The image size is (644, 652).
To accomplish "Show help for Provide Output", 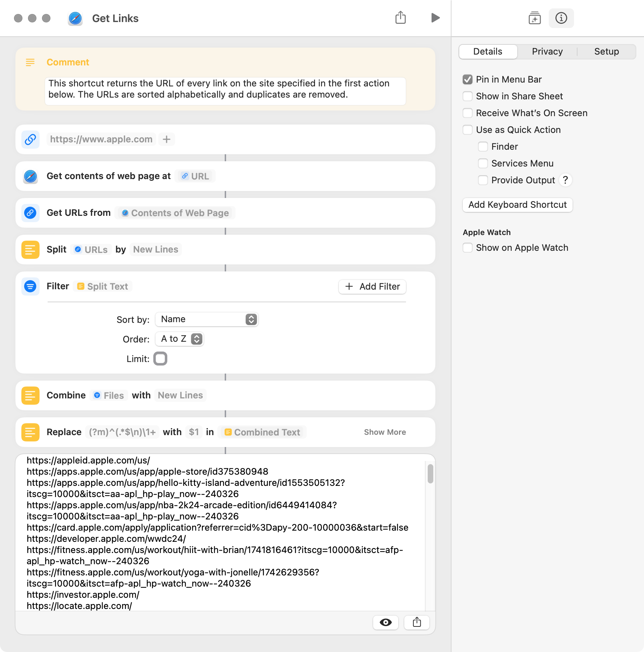I will pyautogui.click(x=565, y=180).
